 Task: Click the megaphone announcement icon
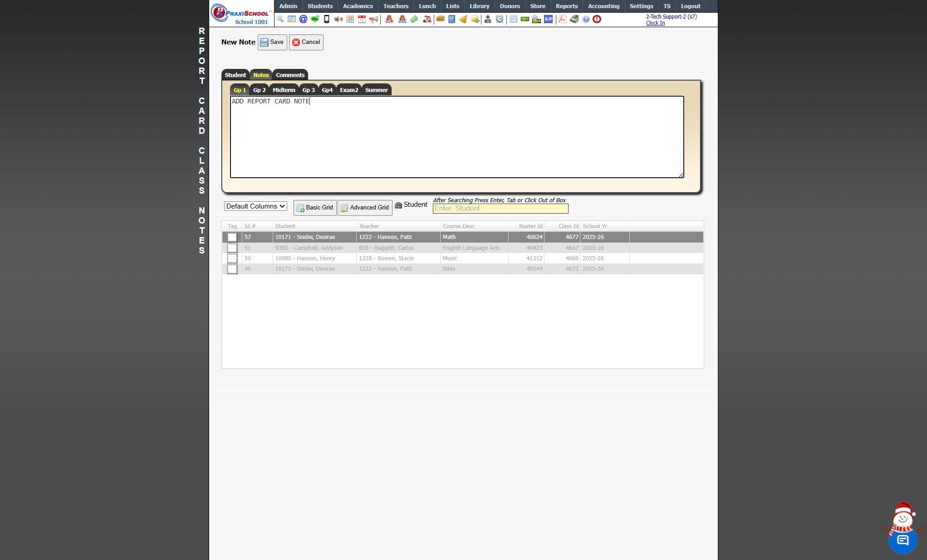373,19
